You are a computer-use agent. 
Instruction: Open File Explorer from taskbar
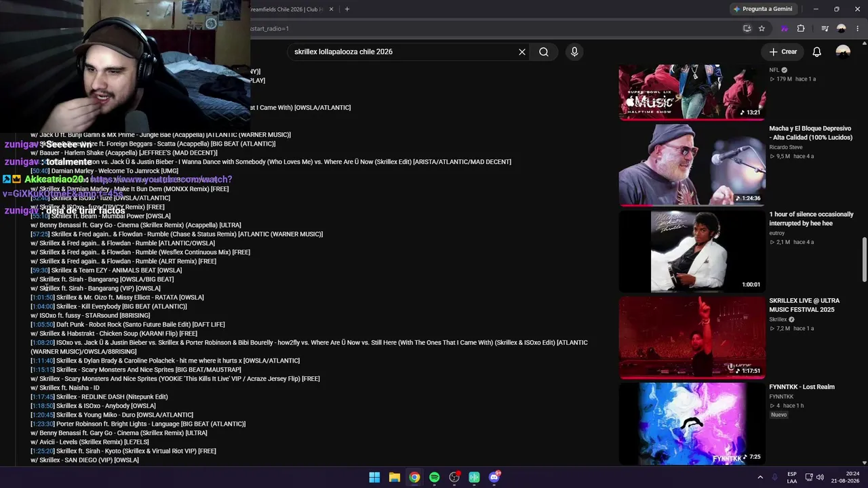pyautogui.click(x=394, y=477)
